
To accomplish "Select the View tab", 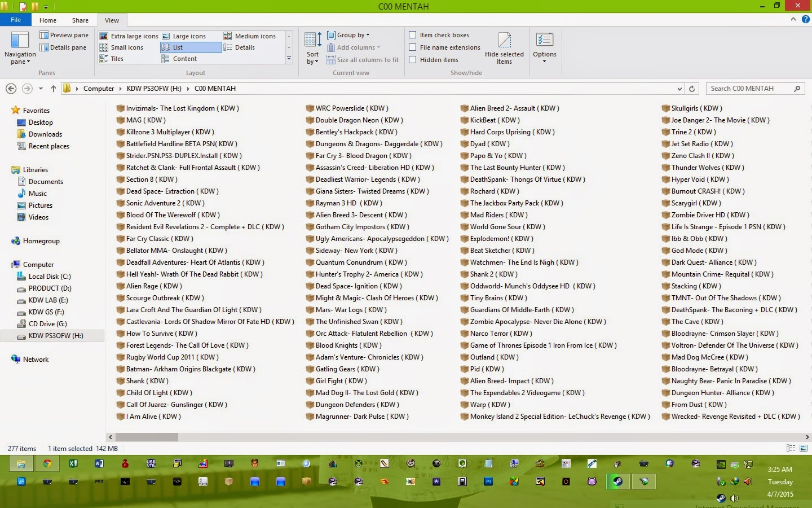I will (112, 20).
